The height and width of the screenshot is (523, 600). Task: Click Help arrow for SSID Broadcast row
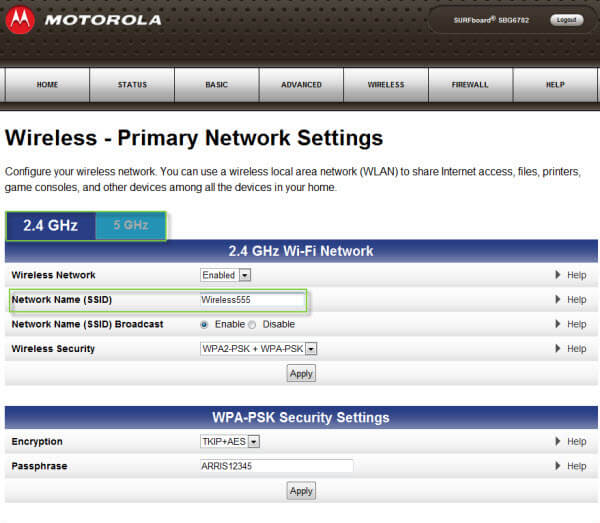(x=558, y=324)
